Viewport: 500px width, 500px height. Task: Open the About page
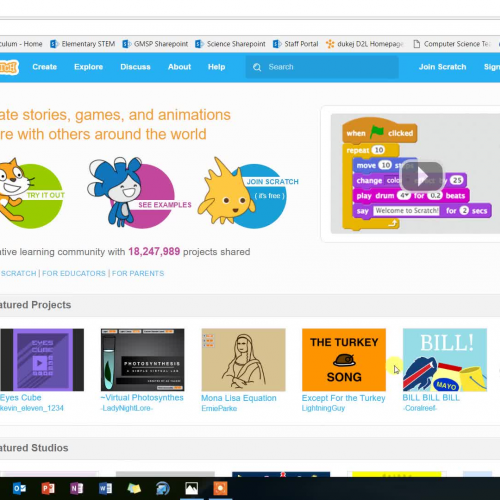[179, 67]
